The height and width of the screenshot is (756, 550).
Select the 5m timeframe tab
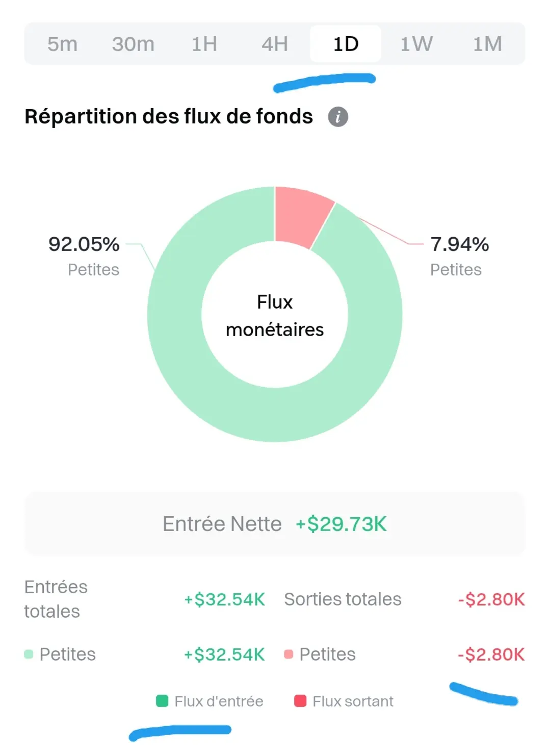pyautogui.click(x=62, y=44)
